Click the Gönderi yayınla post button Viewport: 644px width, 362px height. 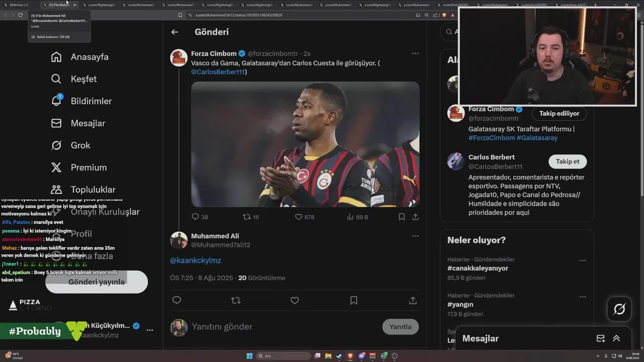97,282
